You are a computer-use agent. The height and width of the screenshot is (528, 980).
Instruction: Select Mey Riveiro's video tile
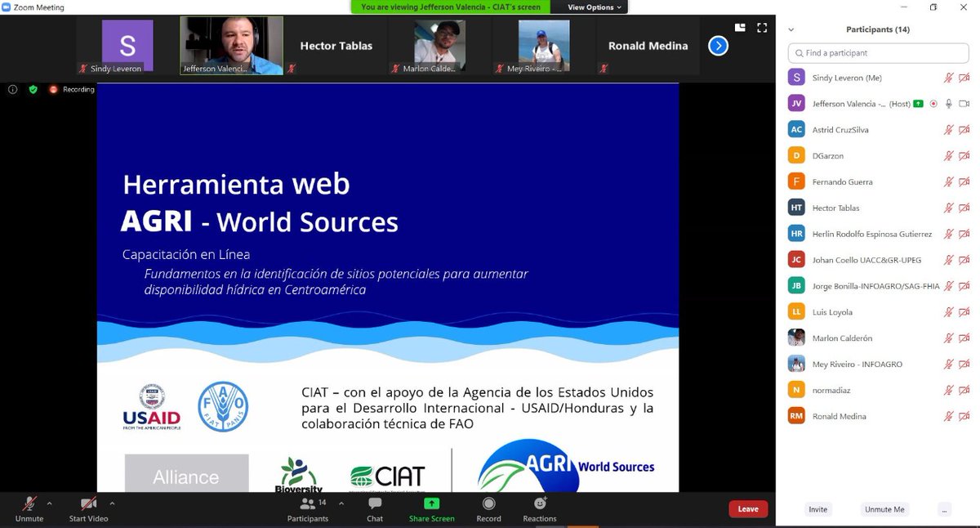[x=545, y=47]
